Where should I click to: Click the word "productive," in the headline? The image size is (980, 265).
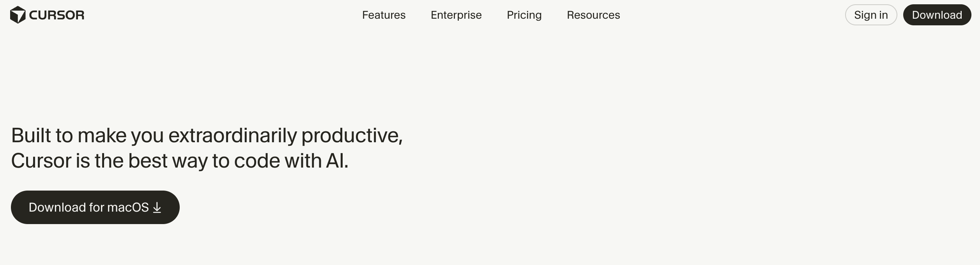click(352, 135)
